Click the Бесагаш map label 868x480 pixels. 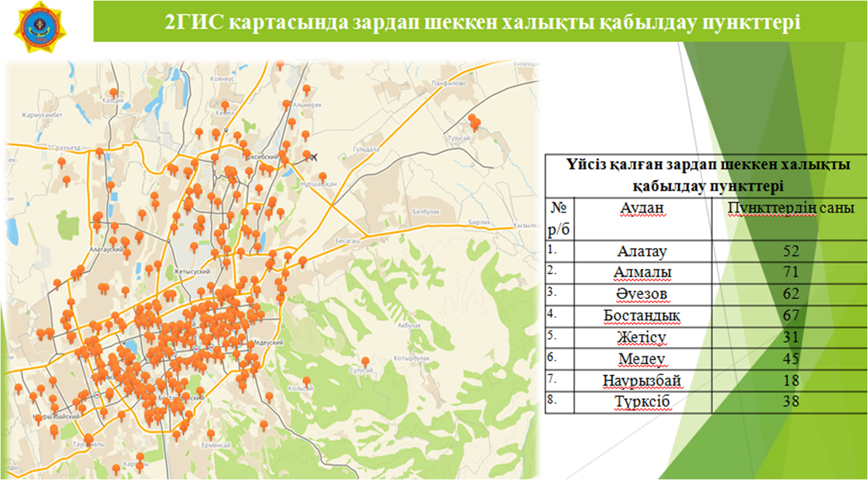point(347,242)
